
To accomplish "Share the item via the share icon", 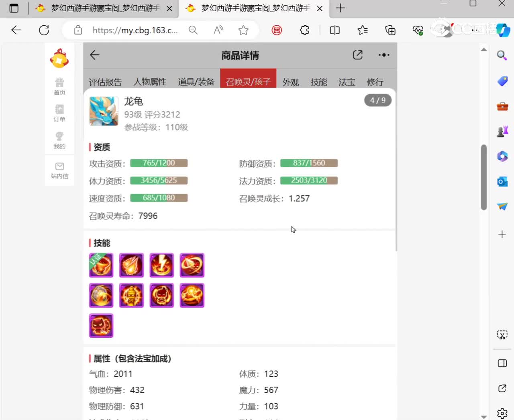I will pyautogui.click(x=358, y=55).
